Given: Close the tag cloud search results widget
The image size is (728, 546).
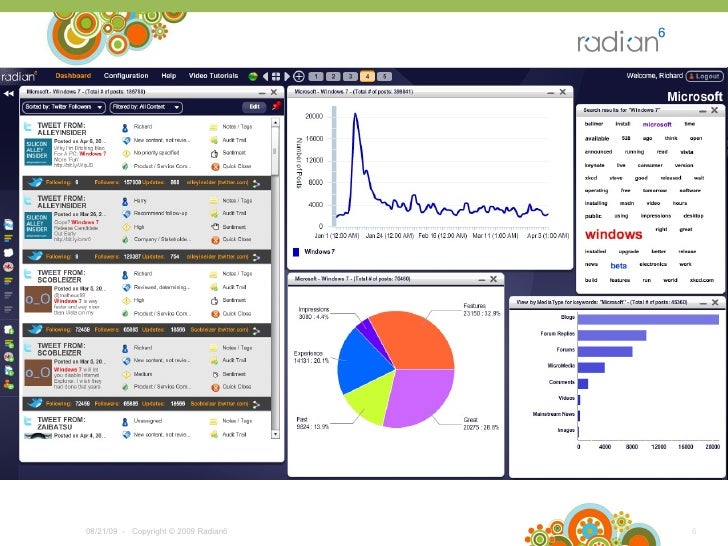Looking at the screenshot, I should point(715,110).
